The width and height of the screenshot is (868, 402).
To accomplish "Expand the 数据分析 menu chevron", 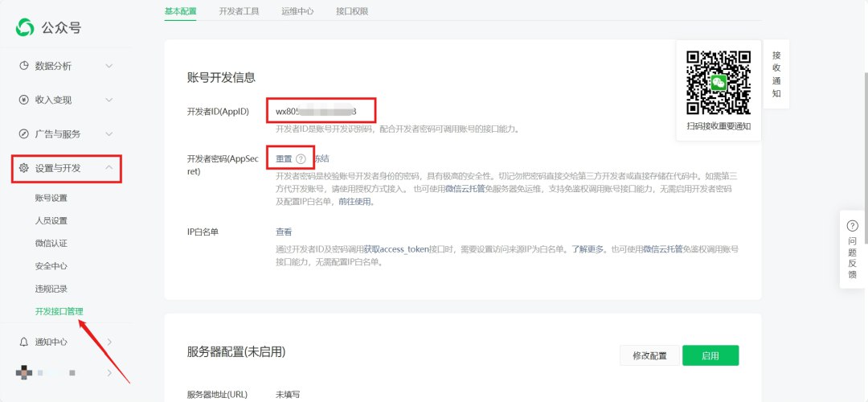I will tap(109, 66).
